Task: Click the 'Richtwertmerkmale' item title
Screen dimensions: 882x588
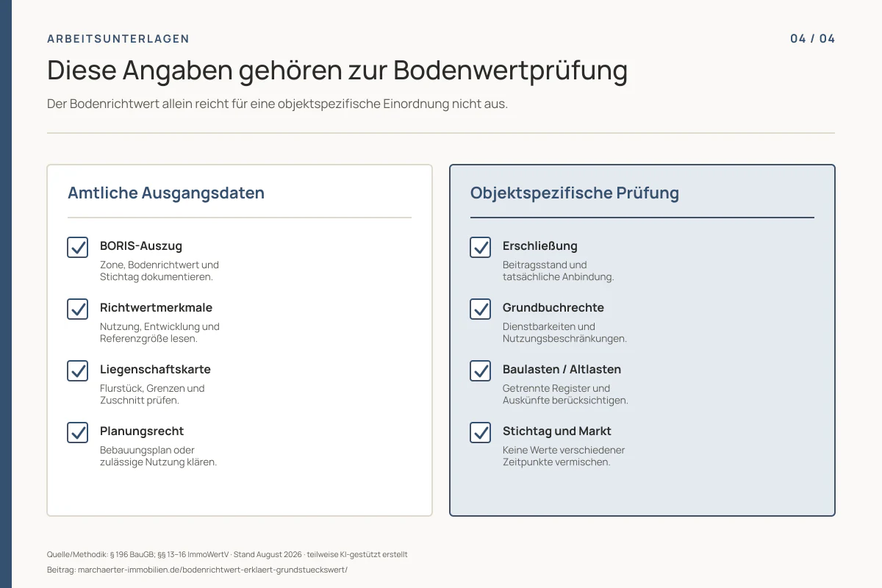Action: (x=157, y=308)
